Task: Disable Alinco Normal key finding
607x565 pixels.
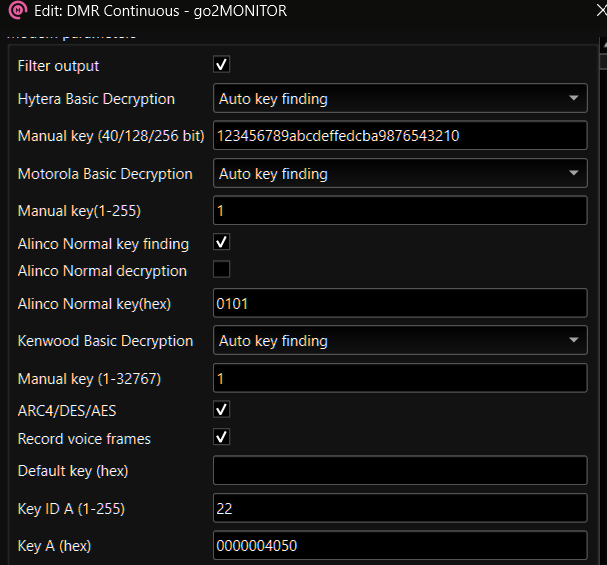Action: pyautogui.click(x=222, y=243)
